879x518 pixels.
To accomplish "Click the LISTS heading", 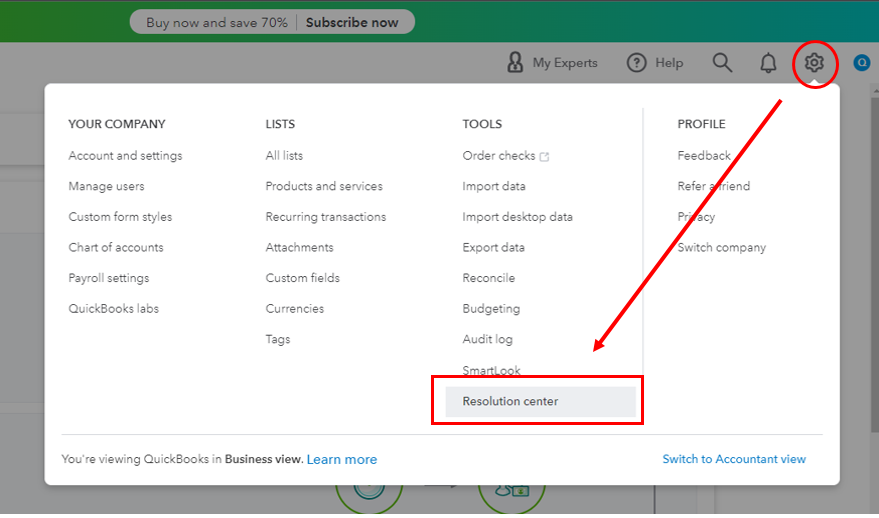I will pyautogui.click(x=280, y=124).
